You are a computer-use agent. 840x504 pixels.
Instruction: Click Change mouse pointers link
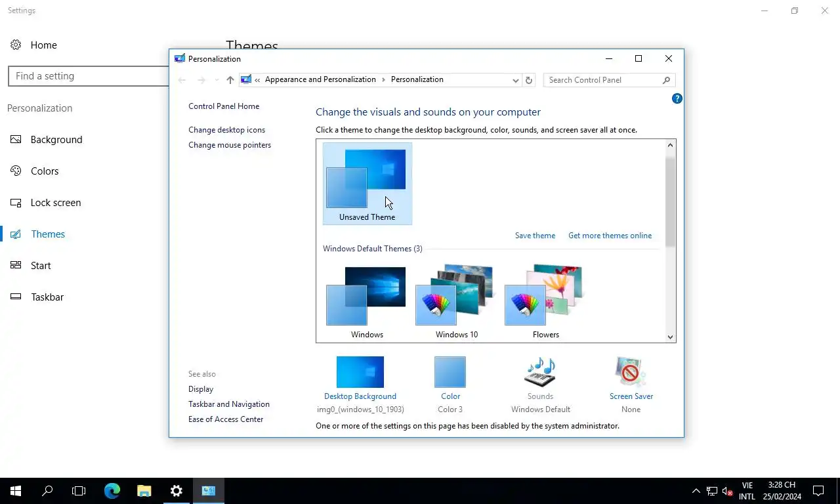[x=230, y=145]
